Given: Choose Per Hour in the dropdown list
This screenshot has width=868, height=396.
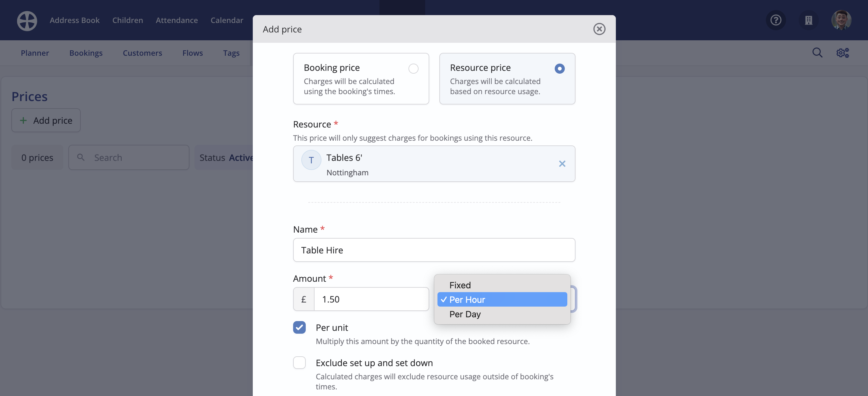Looking at the screenshot, I should coord(502,299).
